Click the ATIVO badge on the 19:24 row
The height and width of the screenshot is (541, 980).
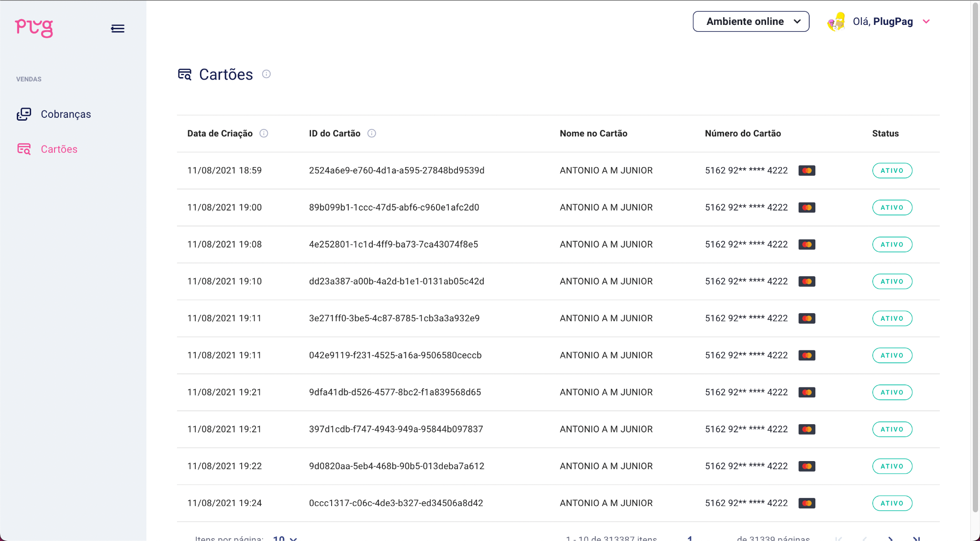pyautogui.click(x=892, y=503)
